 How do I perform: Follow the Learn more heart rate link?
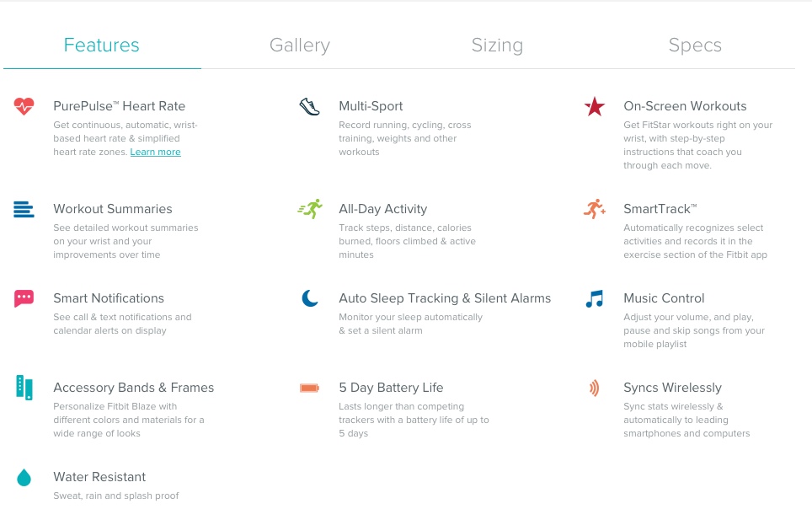tap(155, 153)
